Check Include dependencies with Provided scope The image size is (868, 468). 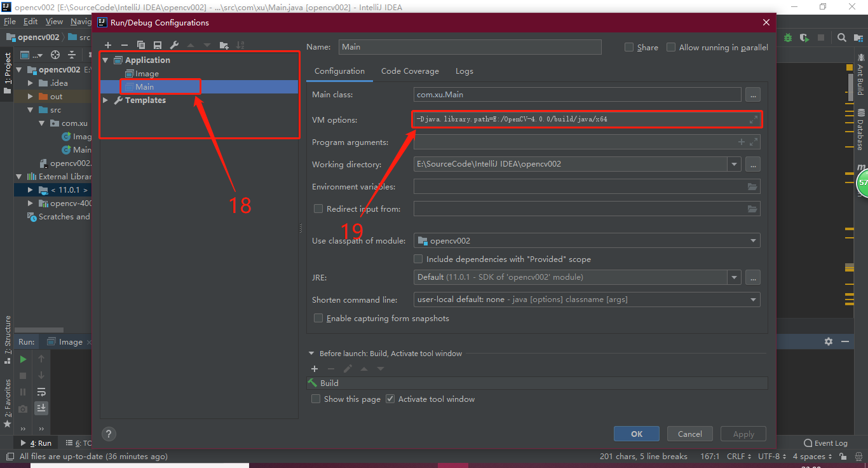(418, 259)
